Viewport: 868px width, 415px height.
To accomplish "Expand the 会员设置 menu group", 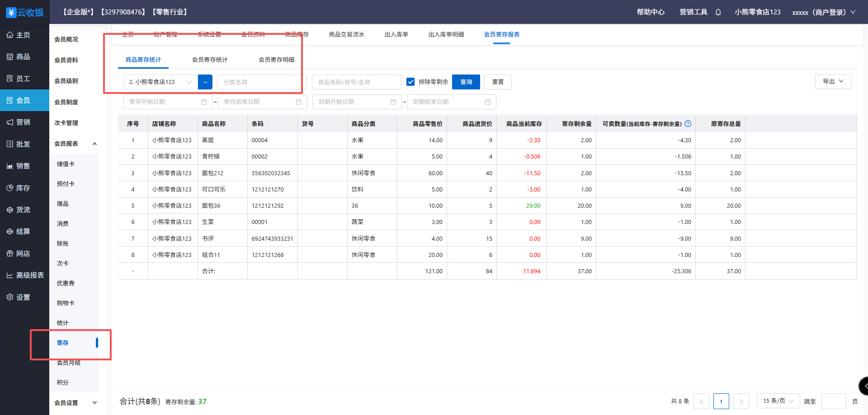I will tap(94, 403).
